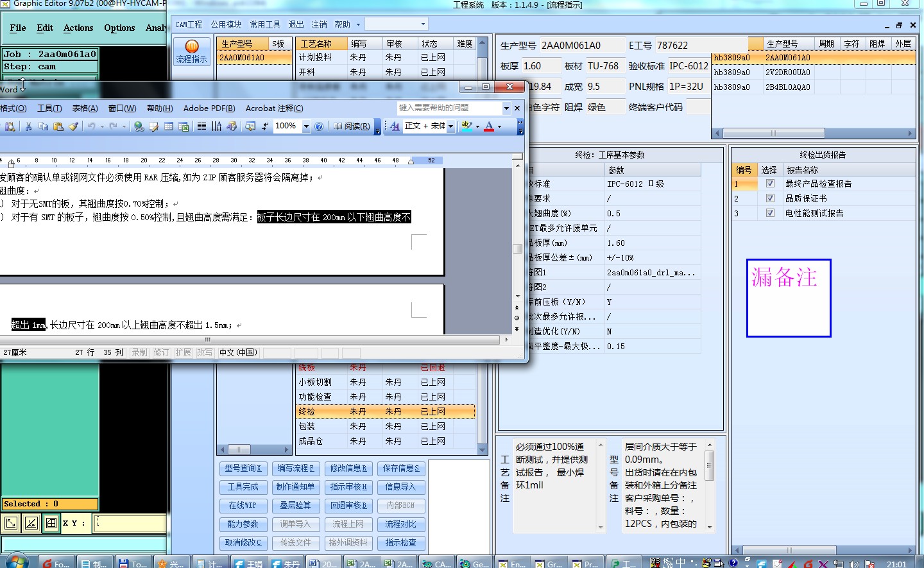924x568 pixels.
Task: Click the 指示审核H button
Action: click(348, 487)
